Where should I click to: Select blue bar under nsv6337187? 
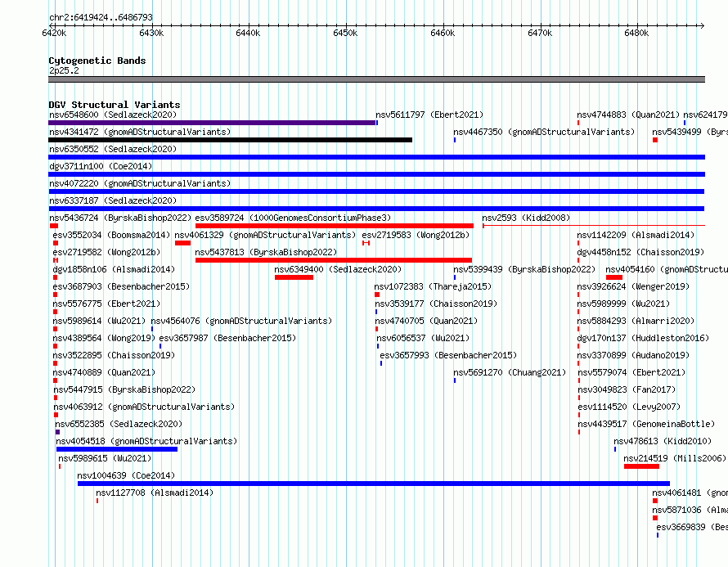coord(376,209)
